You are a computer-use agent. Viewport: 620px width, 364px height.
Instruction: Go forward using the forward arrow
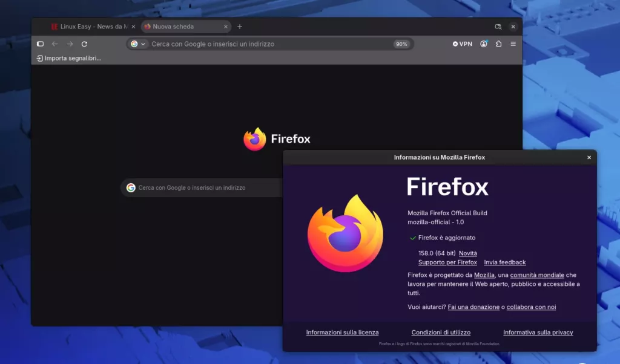70,44
